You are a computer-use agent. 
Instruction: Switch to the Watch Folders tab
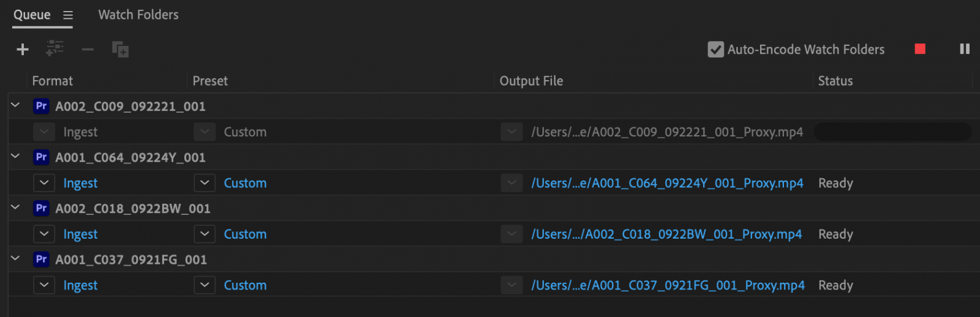click(138, 15)
